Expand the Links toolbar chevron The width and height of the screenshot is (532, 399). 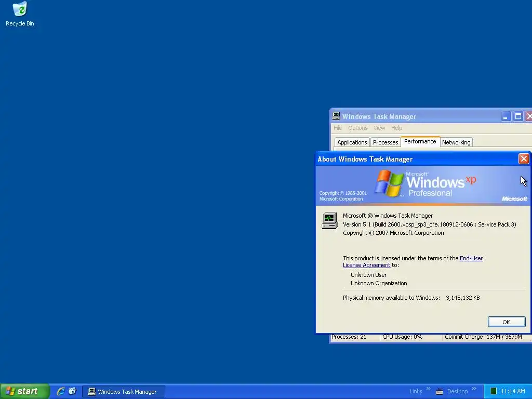point(428,389)
